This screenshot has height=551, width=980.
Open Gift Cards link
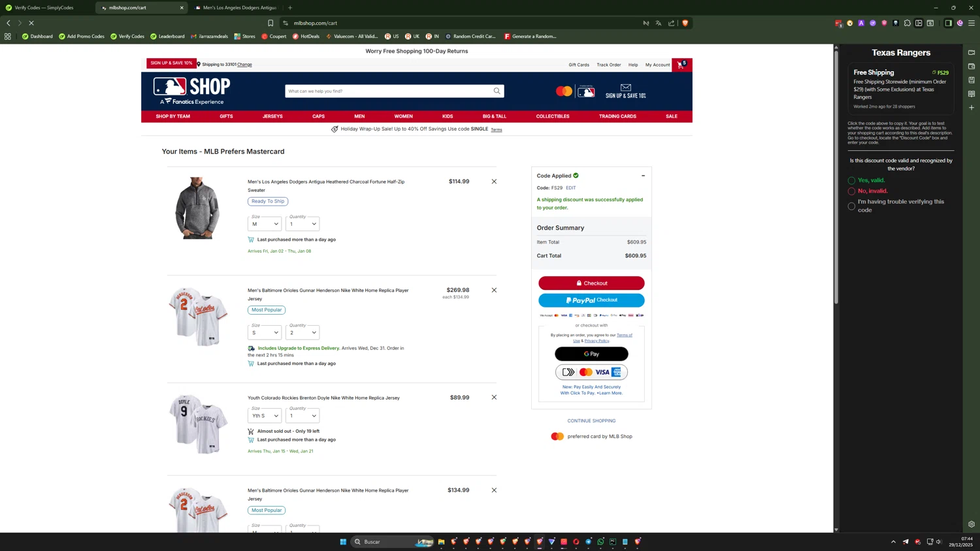pos(579,65)
